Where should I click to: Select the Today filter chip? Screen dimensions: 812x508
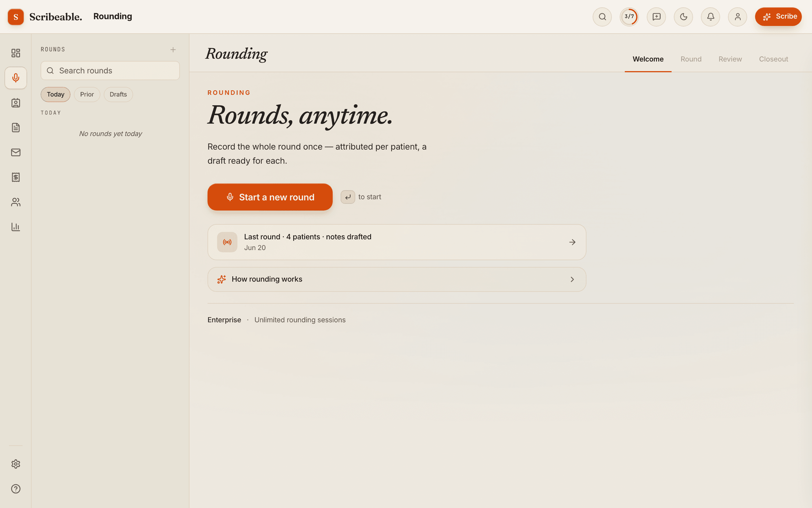tap(55, 95)
